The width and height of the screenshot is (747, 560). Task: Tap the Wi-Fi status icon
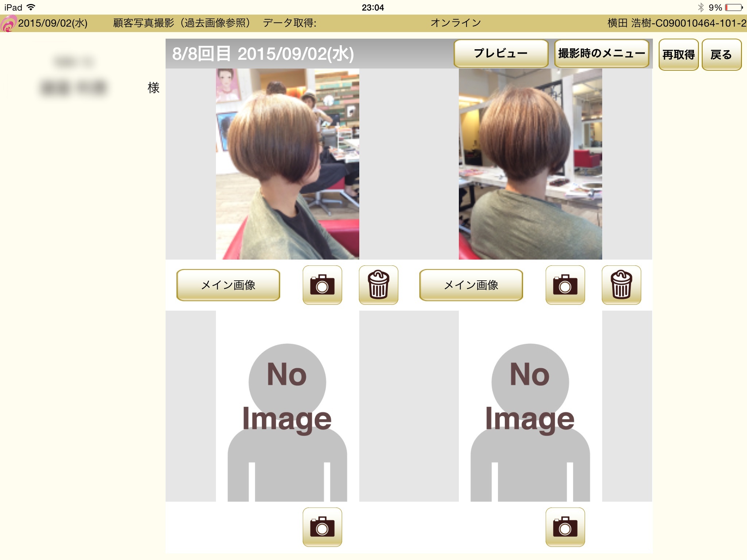pos(31,7)
